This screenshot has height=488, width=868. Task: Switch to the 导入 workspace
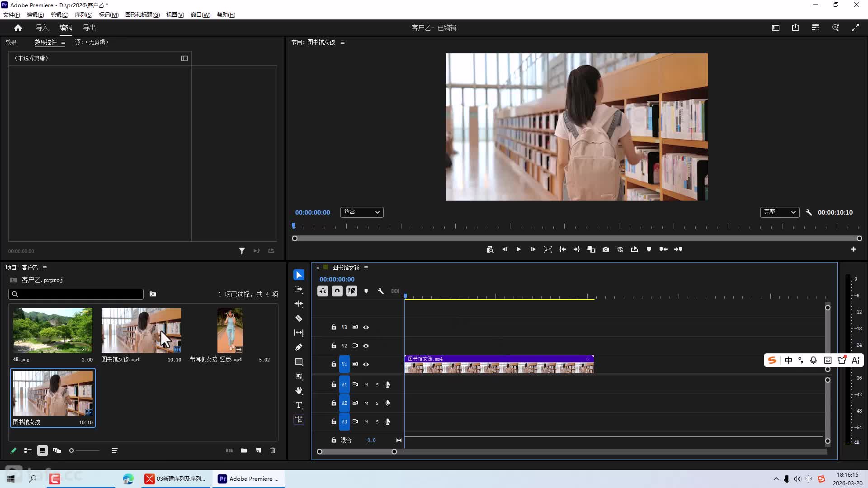click(42, 28)
